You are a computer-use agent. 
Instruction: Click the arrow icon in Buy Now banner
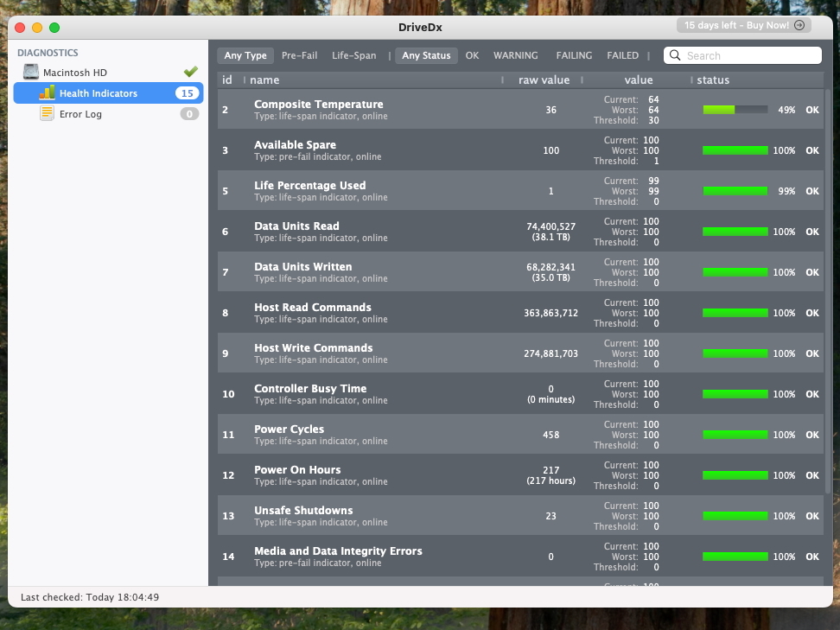(x=799, y=25)
